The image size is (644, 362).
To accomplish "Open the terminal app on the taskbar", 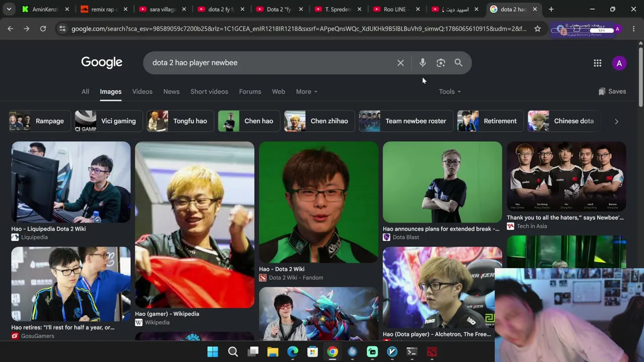I will click(412, 352).
